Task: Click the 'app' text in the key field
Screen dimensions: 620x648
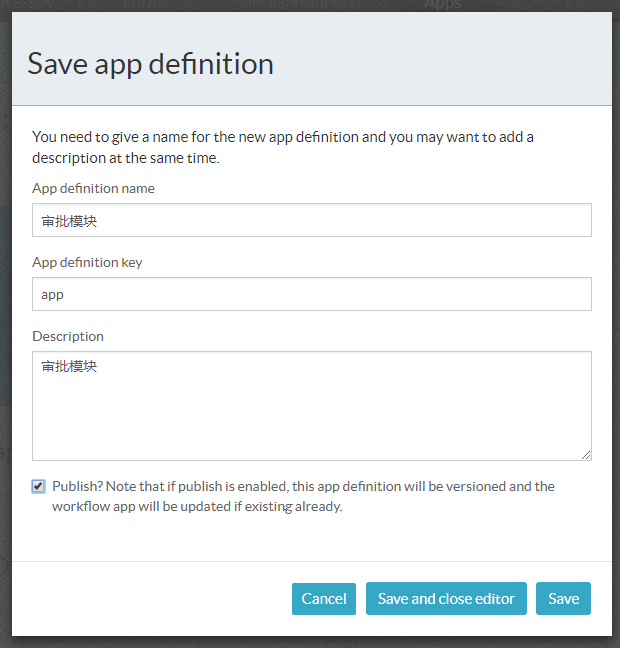Action: pos(52,295)
